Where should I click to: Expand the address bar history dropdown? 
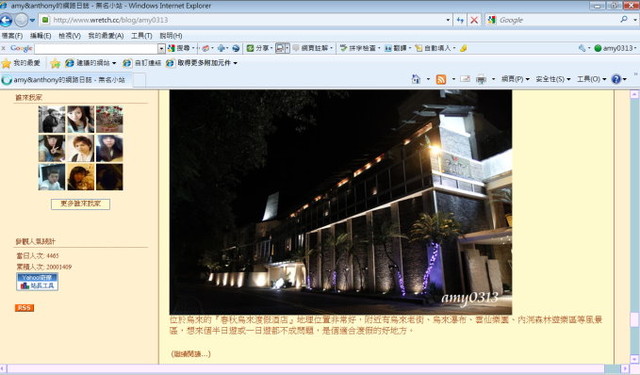448,20
